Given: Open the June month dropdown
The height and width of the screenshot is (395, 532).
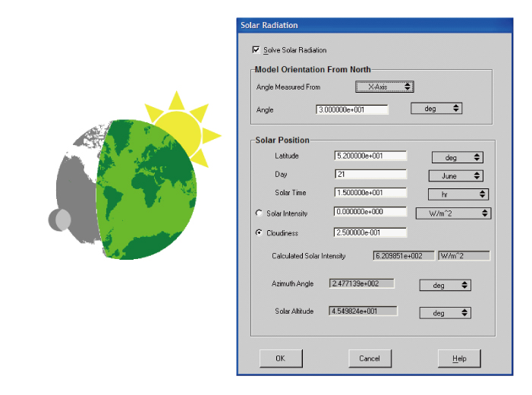Looking at the screenshot, I should tap(456, 176).
